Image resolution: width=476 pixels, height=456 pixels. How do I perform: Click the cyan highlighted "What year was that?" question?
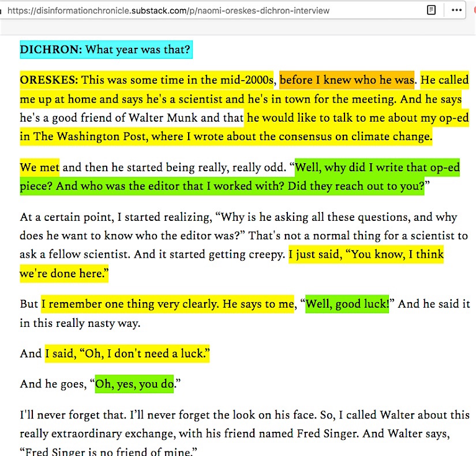pyautogui.click(x=138, y=50)
